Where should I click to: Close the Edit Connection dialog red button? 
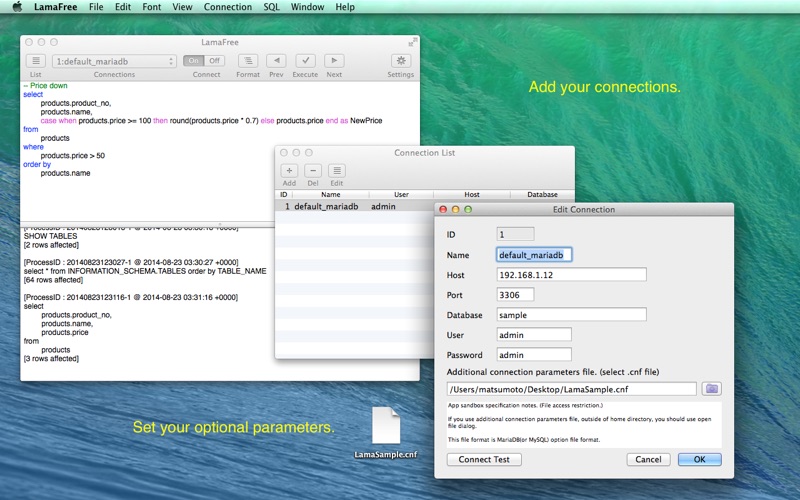click(x=443, y=209)
